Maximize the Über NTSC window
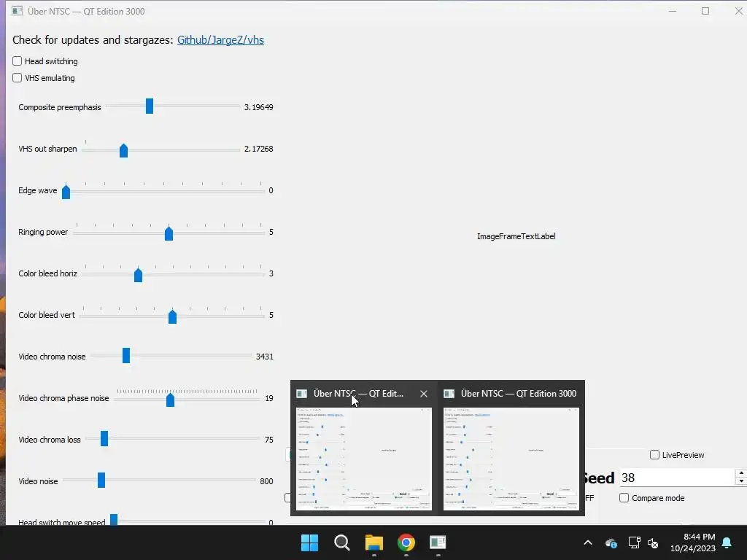Viewport: 747px width, 560px height. pos(705,11)
